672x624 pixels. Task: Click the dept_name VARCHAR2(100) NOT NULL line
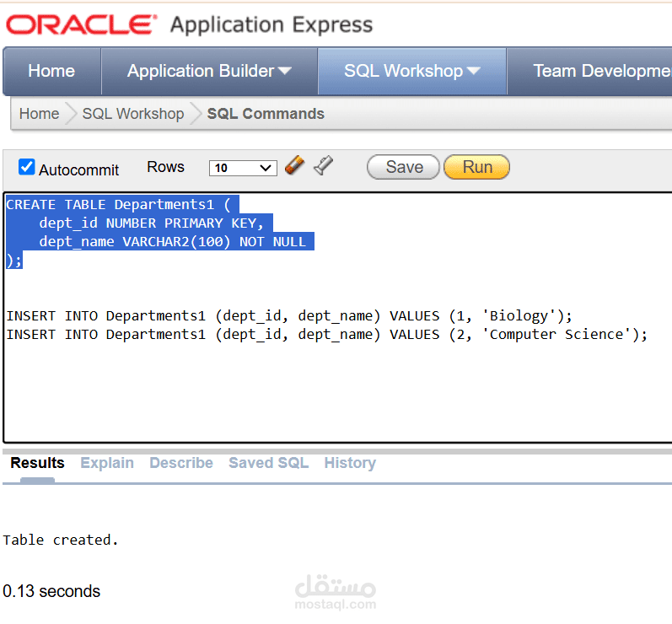coord(172,241)
